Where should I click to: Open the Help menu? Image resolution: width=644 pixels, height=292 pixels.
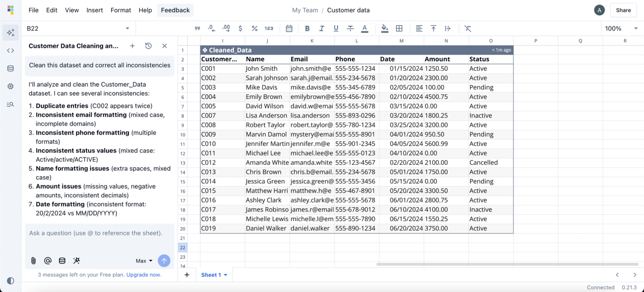click(x=145, y=10)
